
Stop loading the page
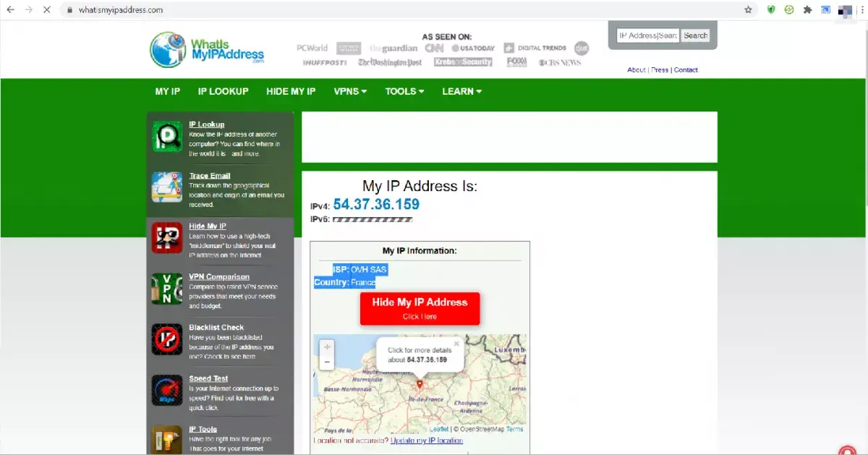pos(48,10)
